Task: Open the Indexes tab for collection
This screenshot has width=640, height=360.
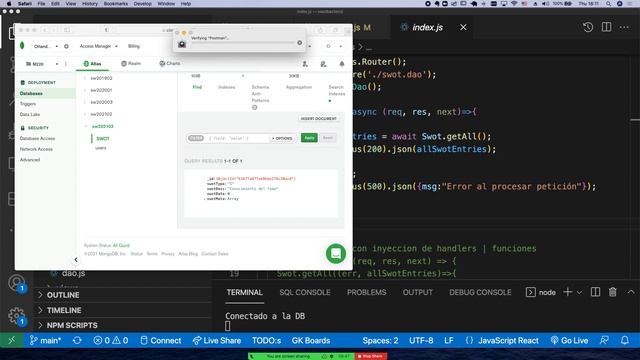Action: 227,87
